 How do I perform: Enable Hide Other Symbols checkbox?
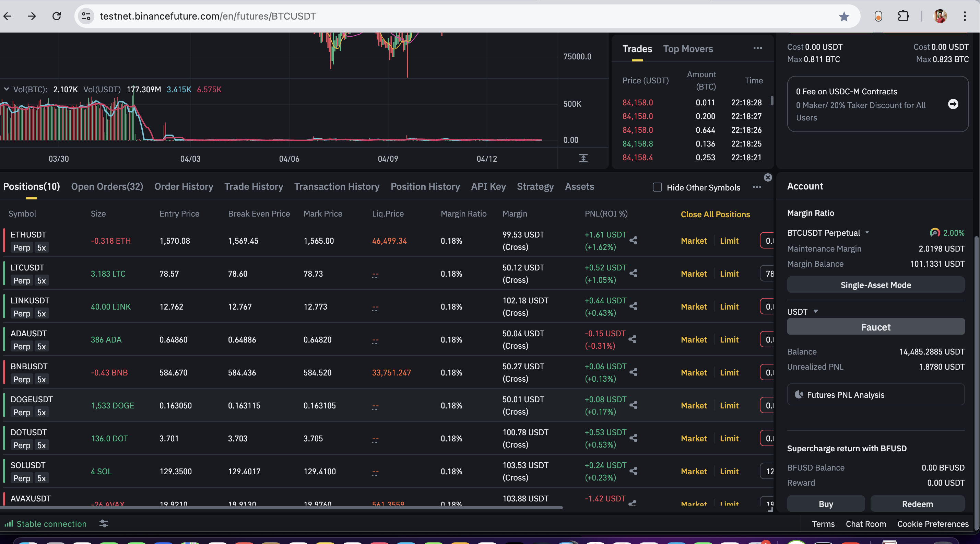657,187
